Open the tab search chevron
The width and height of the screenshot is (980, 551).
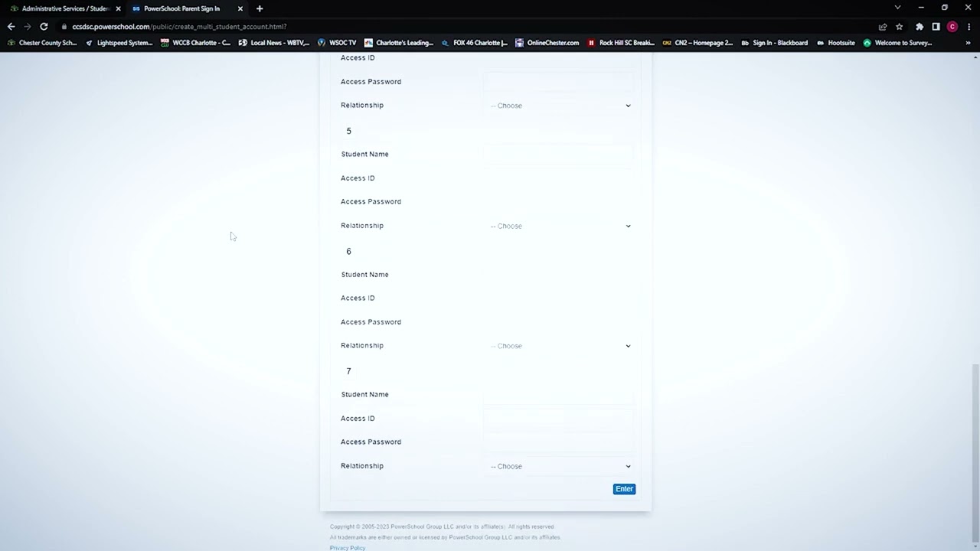tap(897, 8)
